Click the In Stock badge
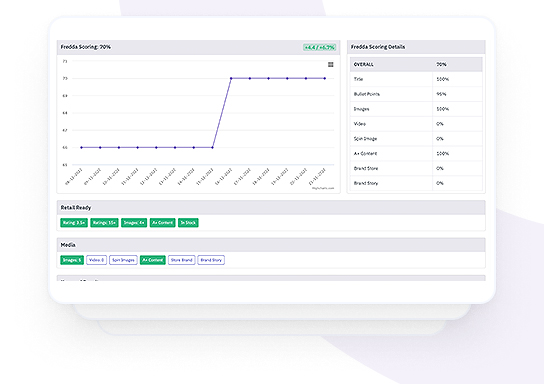This screenshot has height=384, width=544. (x=188, y=223)
